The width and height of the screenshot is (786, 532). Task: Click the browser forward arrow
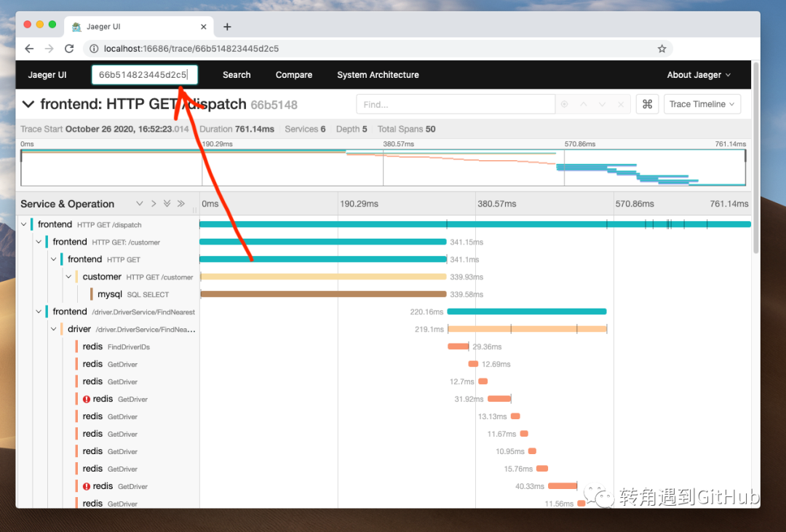[x=49, y=49]
